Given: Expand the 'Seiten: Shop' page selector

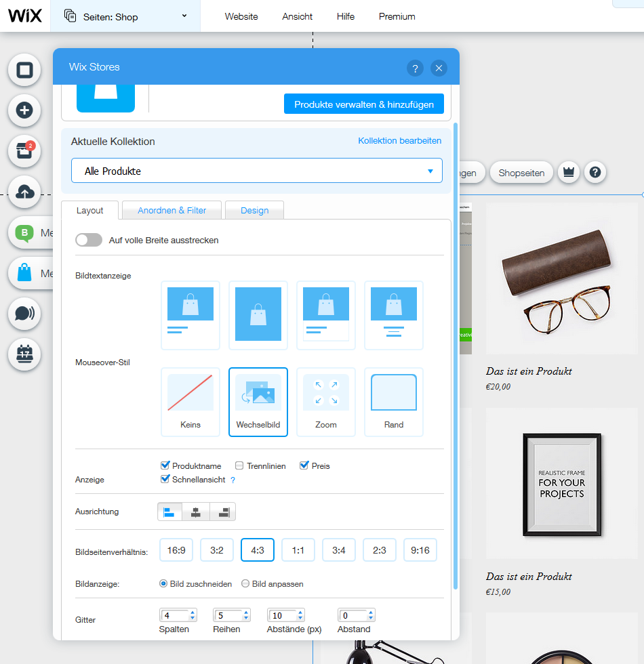Looking at the screenshot, I should 125,16.
